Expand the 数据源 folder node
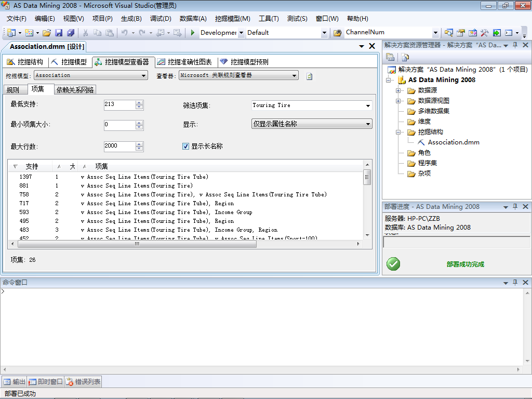Screen dimensions: 532x399 click(398, 90)
